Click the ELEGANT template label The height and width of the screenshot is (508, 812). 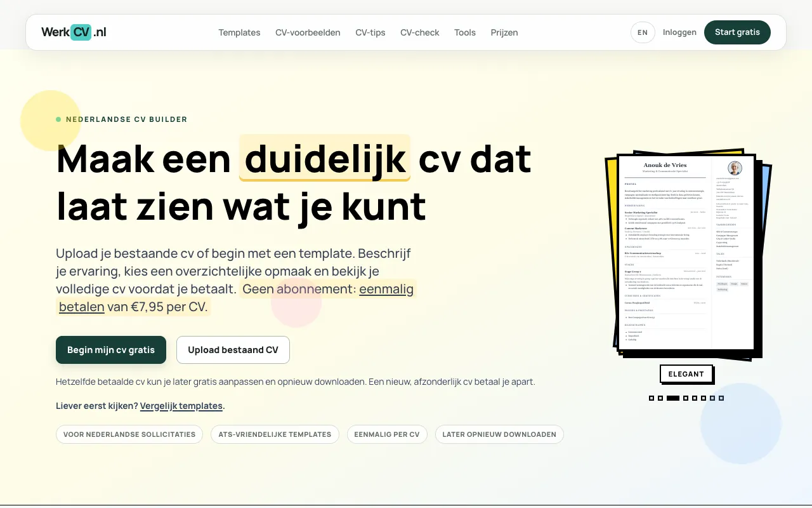pos(686,374)
